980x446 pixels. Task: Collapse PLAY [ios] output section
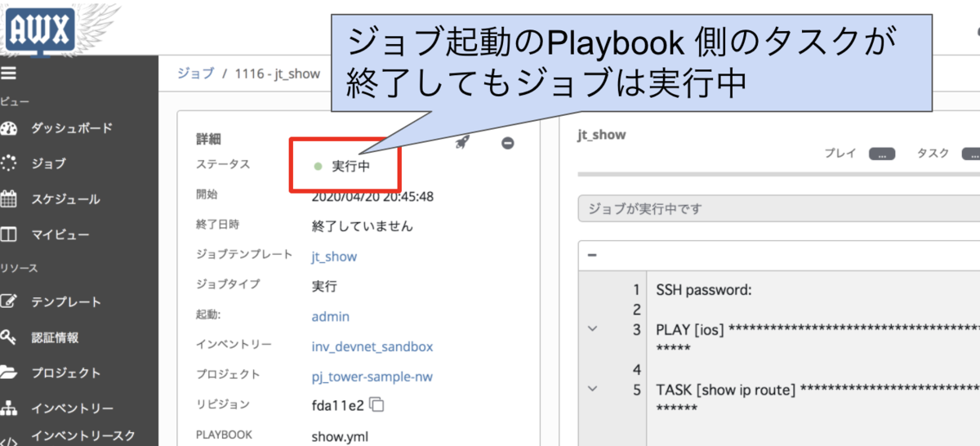pos(592,328)
